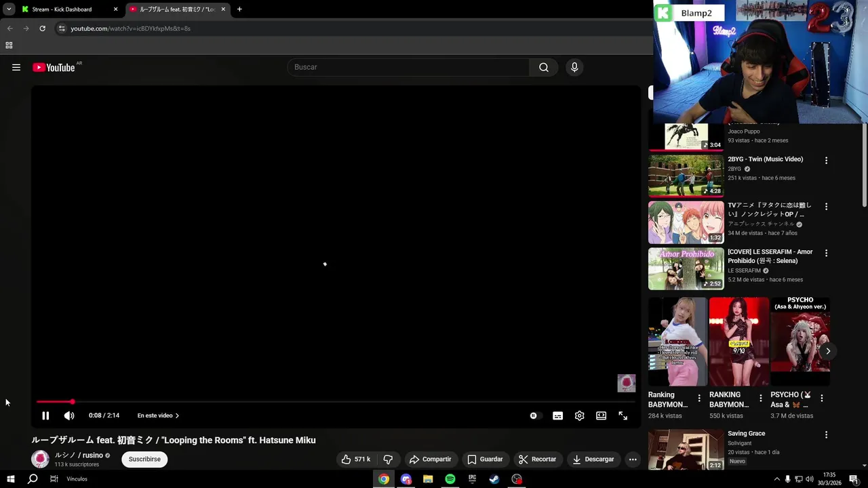Open Steam from the taskbar

(x=494, y=479)
